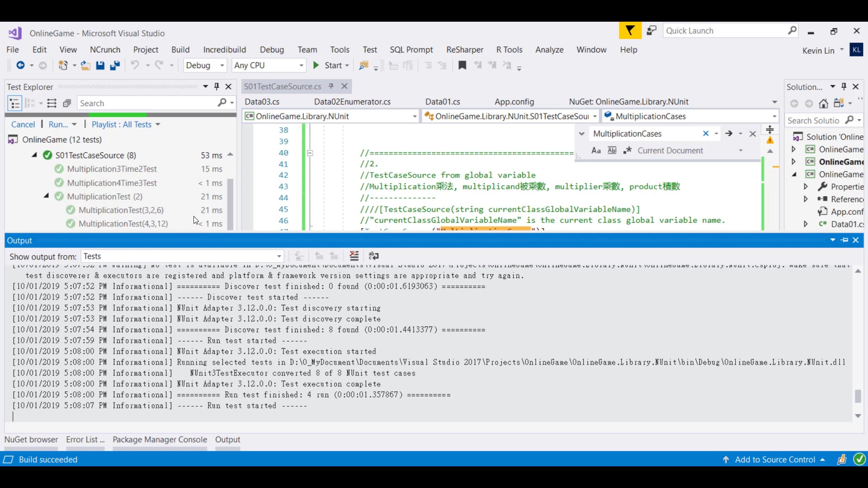Click the Find in Files toolbar icon
The image size is (868, 488).
pyautogui.click(x=363, y=66)
